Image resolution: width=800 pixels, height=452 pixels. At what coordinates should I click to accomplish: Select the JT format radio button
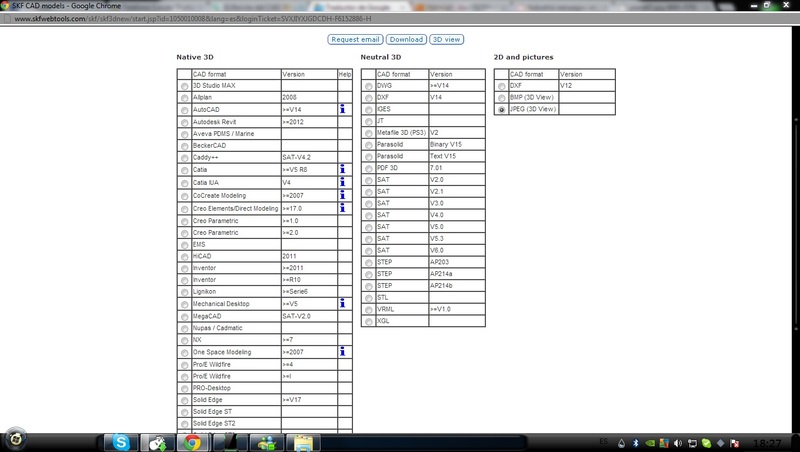point(369,121)
